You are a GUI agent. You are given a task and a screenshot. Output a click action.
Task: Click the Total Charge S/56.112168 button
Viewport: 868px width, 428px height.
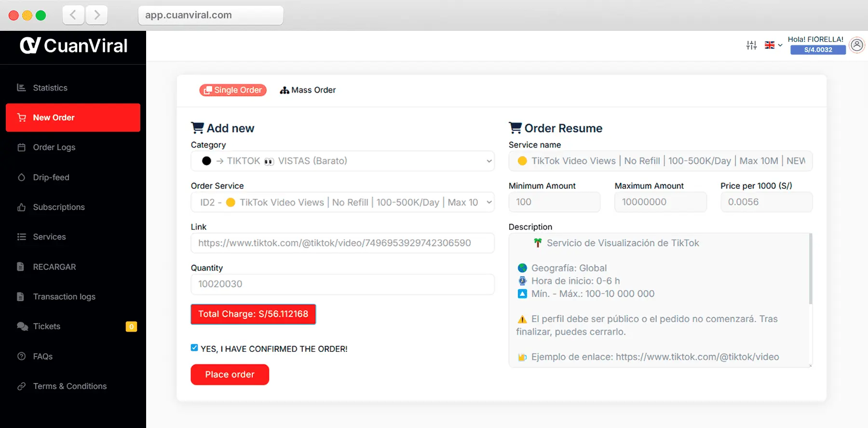coord(253,314)
